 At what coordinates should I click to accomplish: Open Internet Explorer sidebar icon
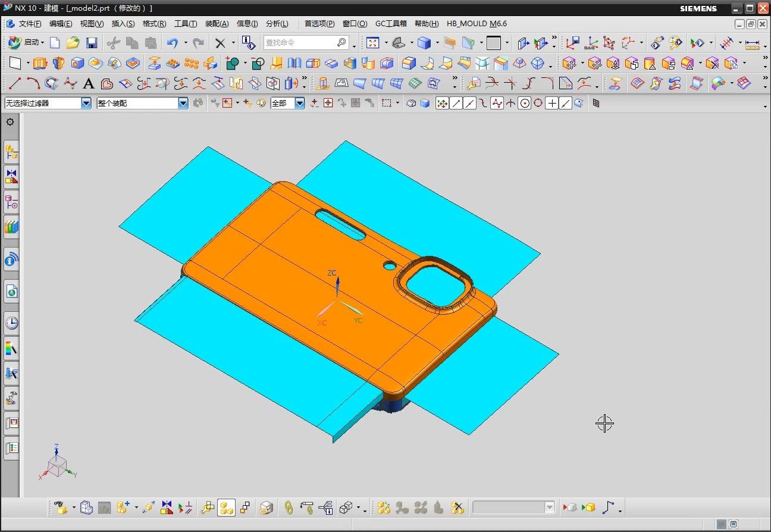[x=11, y=292]
